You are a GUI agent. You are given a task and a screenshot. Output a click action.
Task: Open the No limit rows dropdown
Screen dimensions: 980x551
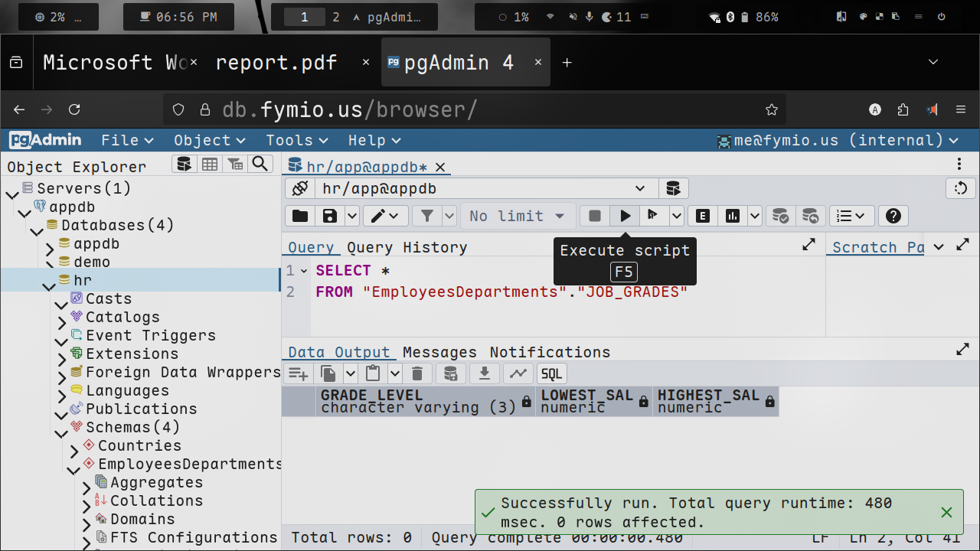pos(518,217)
